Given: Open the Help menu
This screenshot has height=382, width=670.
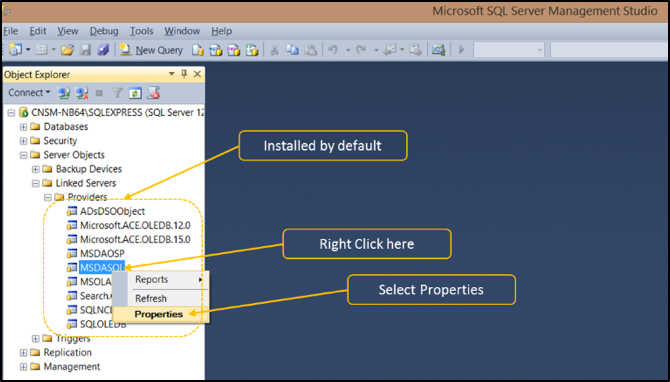Looking at the screenshot, I should tap(221, 31).
